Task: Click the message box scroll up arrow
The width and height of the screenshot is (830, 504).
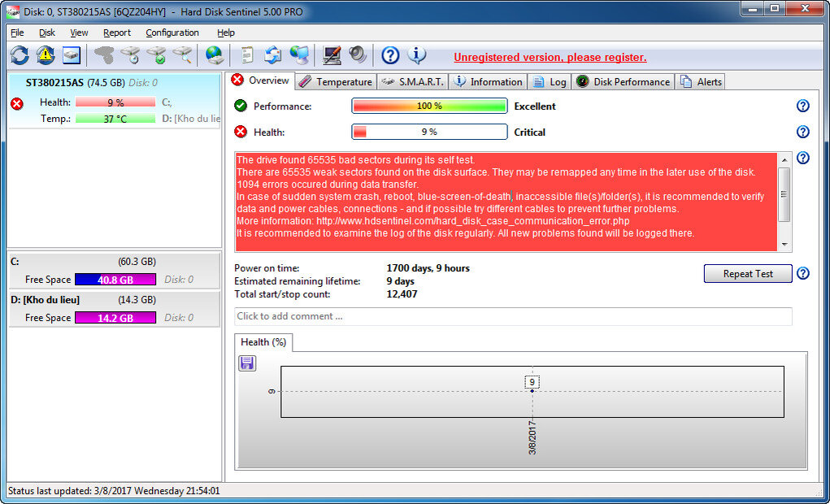Action: coord(784,159)
